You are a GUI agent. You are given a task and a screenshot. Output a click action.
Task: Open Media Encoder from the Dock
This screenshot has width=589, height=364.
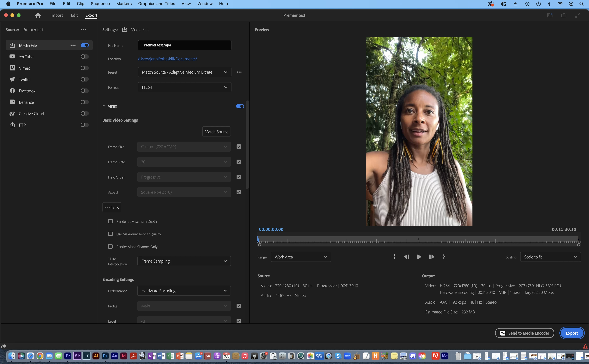point(445,356)
